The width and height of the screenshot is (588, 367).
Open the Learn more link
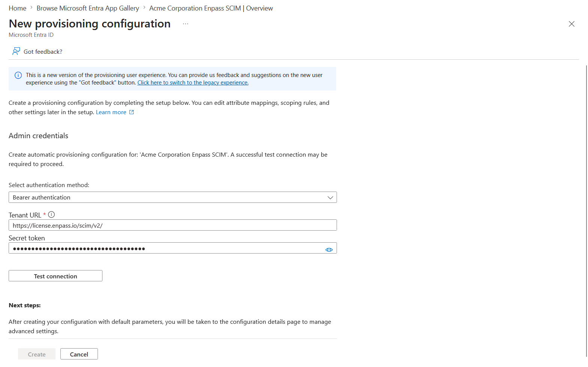111,112
